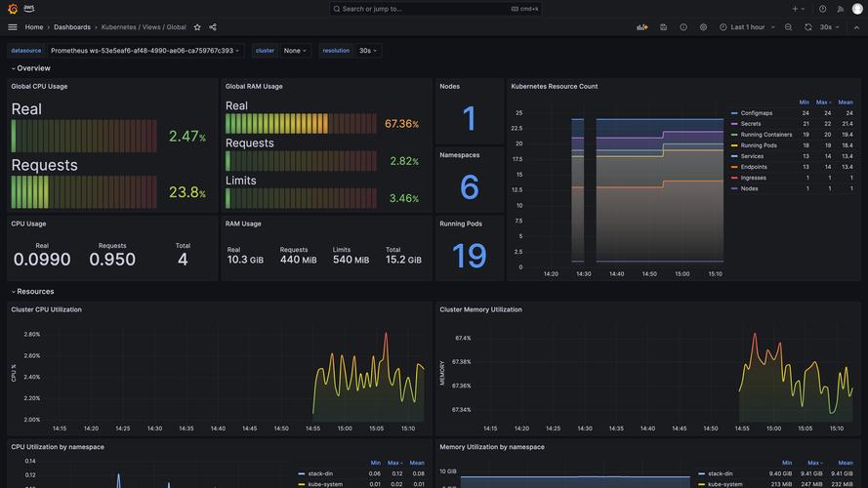Sort Resource Count legend by Mean
Viewport: 868px width, 488px height.
[846, 102]
